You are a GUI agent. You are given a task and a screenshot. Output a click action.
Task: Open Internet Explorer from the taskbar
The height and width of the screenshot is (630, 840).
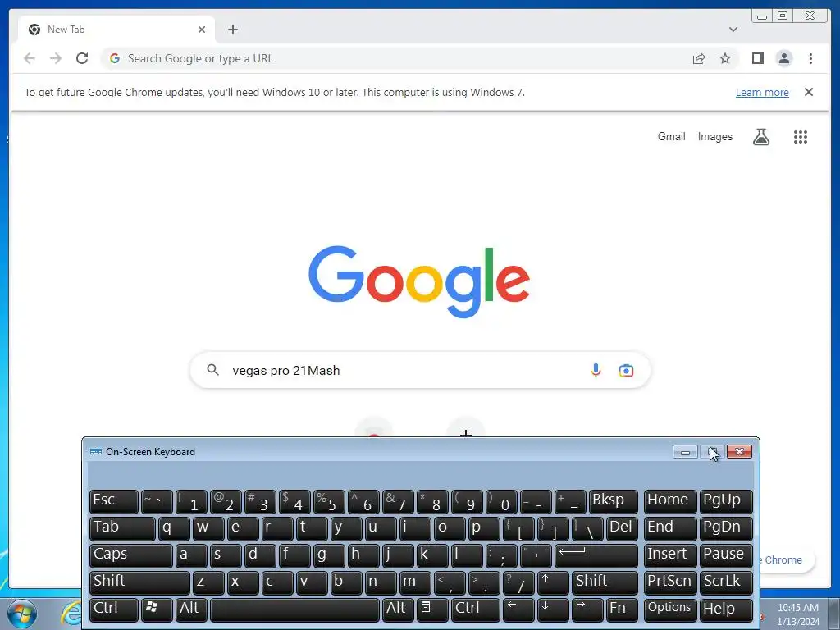(x=71, y=614)
